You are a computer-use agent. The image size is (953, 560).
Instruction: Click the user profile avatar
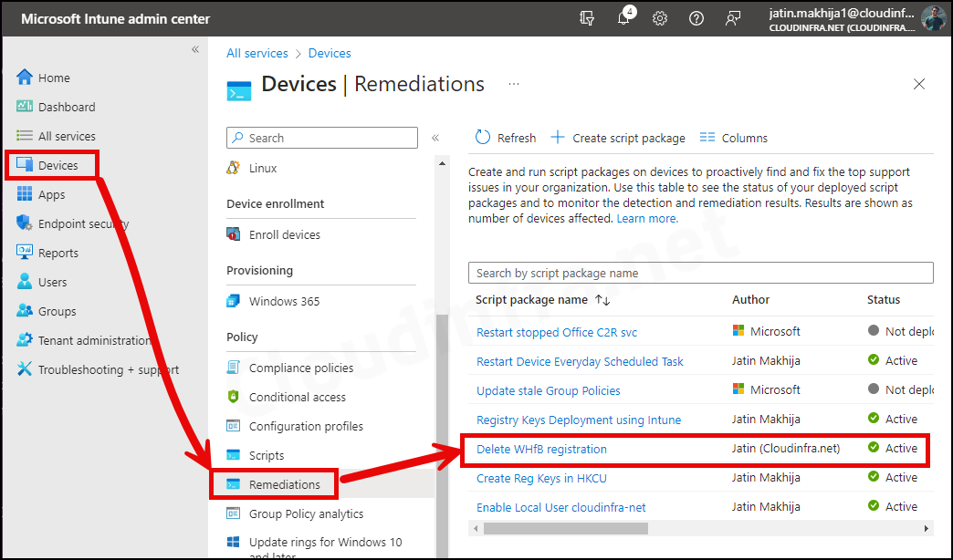933,18
